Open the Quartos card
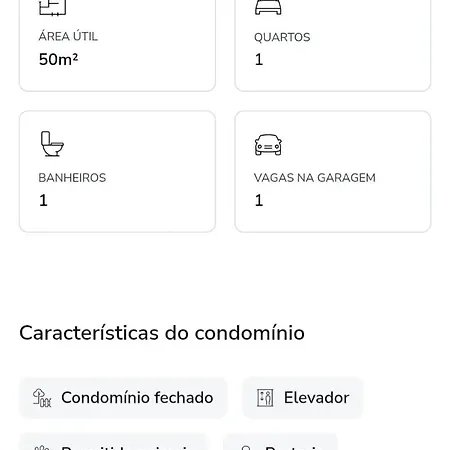Image resolution: width=450 pixels, height=450 pixels. coord(333,45)
